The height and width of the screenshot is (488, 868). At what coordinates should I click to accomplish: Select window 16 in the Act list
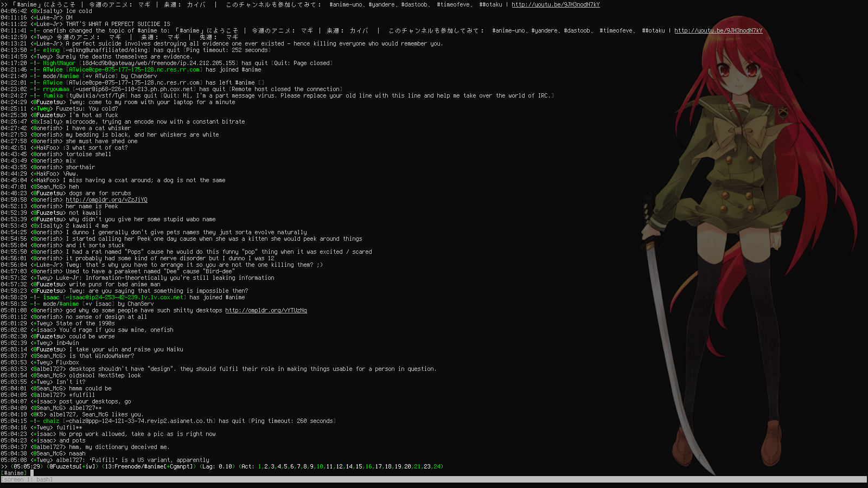click(369, 466)
